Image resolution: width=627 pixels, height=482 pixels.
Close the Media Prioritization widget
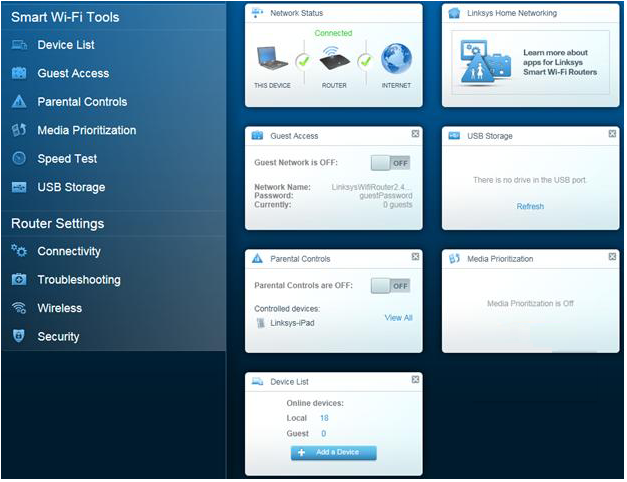click(x=612, y=256)
